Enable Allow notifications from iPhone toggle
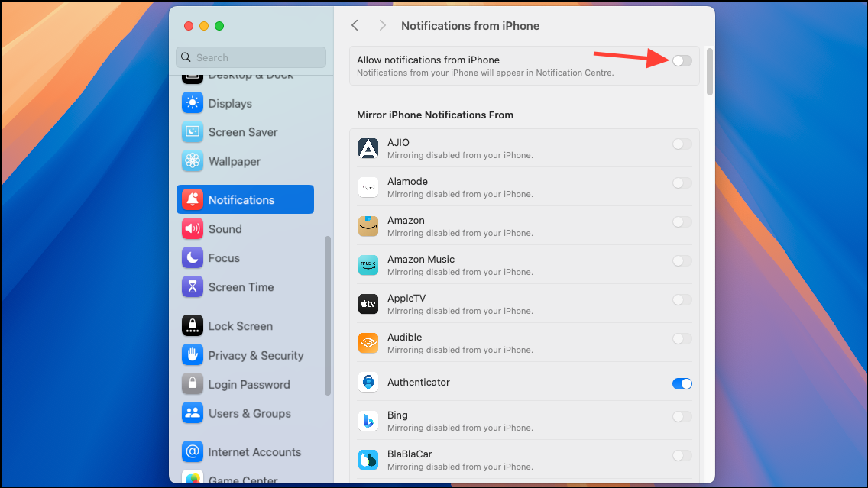This screenshot has height=488, width=868. [682, 61]
